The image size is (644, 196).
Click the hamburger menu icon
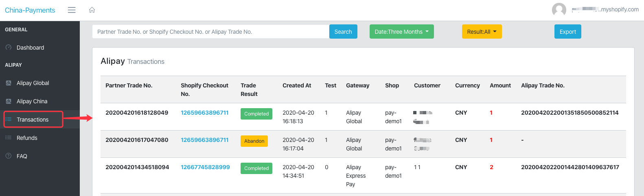point(72,10)
